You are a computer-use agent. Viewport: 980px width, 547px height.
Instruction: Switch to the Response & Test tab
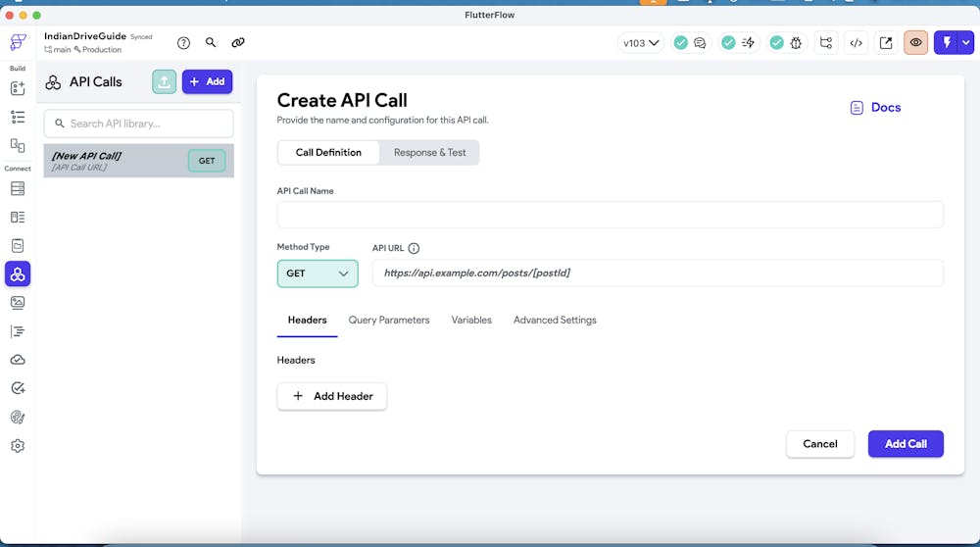(x=429, y=153)
